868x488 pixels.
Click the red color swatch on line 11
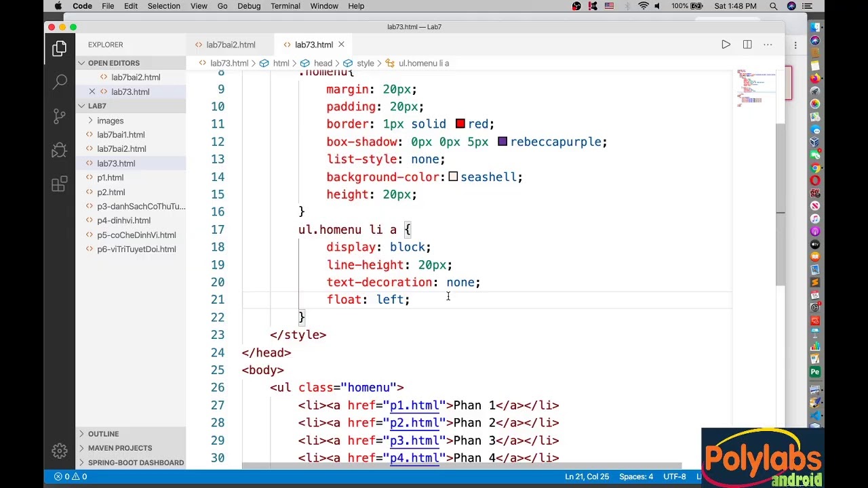(x=460, y=124)
